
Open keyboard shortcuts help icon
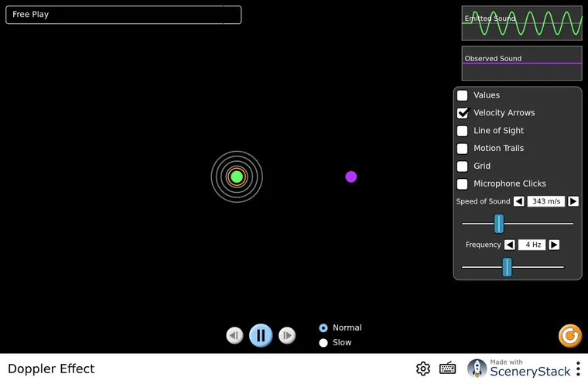(x=447, y=369)
